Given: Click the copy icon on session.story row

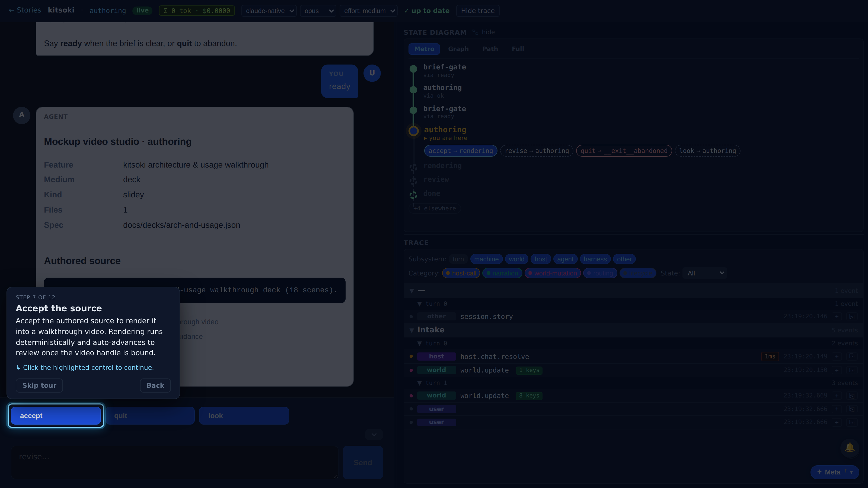Looking at the screenshot, I should (851, 317).
